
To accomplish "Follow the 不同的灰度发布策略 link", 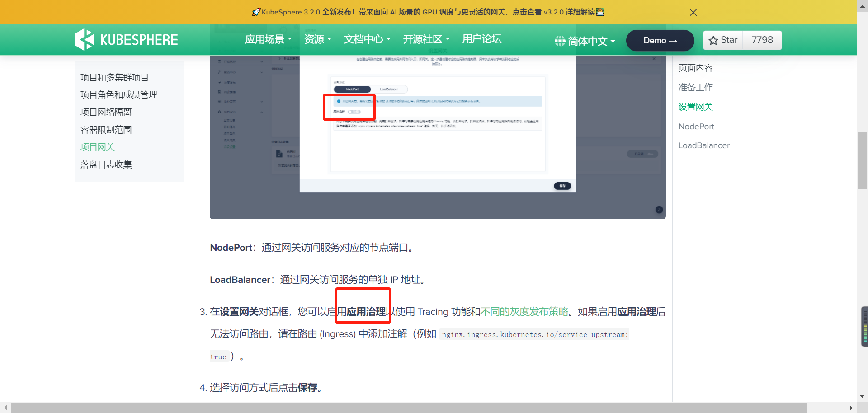I will coord(524,312).
